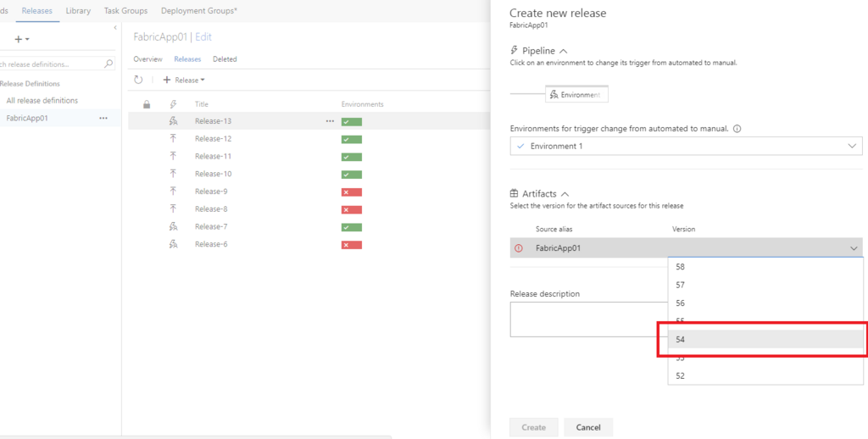The height and width of the screenshot is (439, 868).
Task: Select version 54 from the list
Action: (x=765, y=339)
